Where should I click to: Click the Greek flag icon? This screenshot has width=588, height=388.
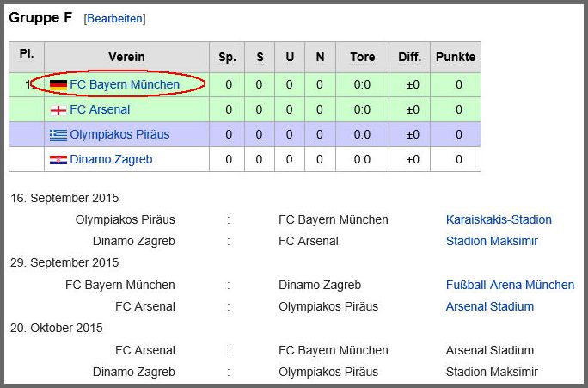tap(58, 135)
